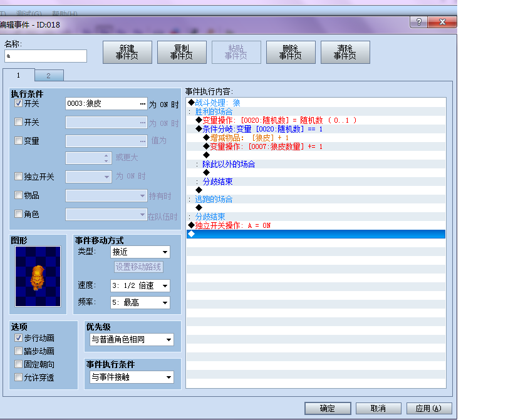Expand the 速度 dropdown

point(140,285)
